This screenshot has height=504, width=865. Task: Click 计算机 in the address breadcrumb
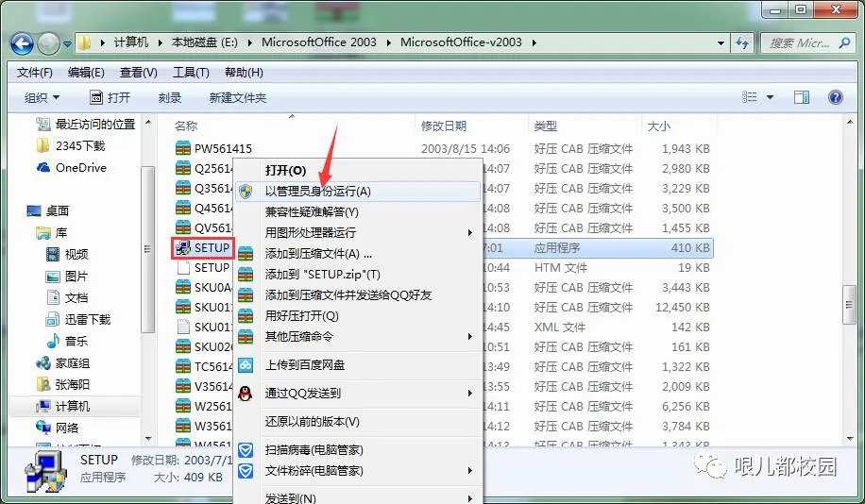click(x=130, y=42)
